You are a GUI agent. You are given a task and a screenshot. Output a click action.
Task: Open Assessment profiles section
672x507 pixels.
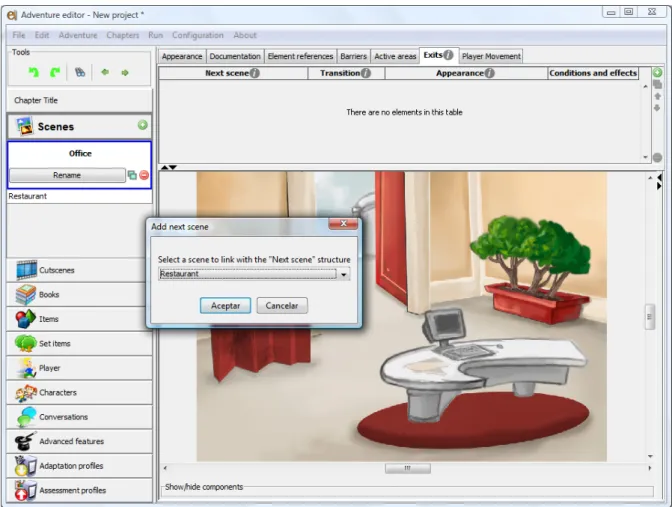(79, 490)
